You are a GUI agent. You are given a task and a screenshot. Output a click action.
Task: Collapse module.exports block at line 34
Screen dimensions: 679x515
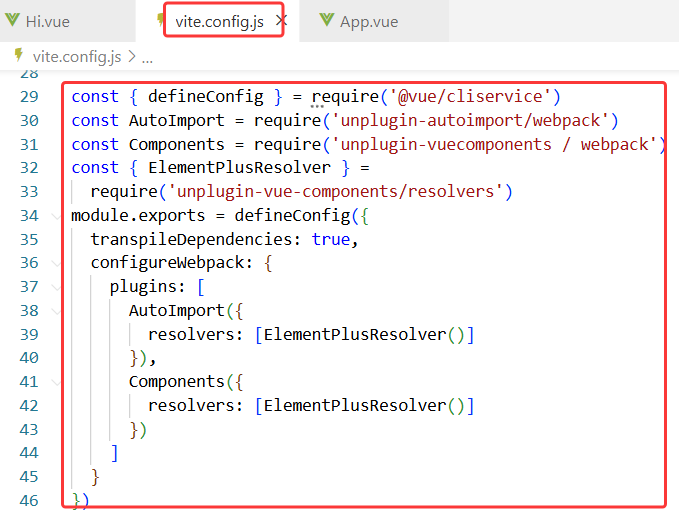pos(56,216)
